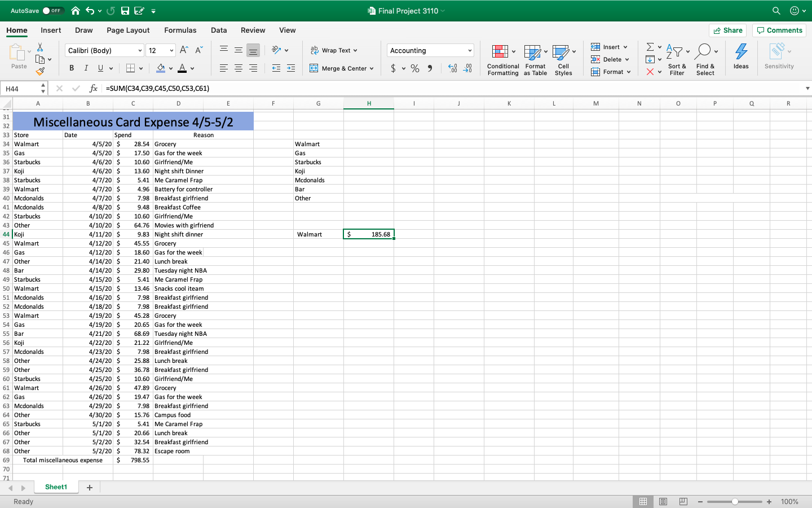Toggle bottom vertical alignment
The image size is (812, 508).
(253, 50)
